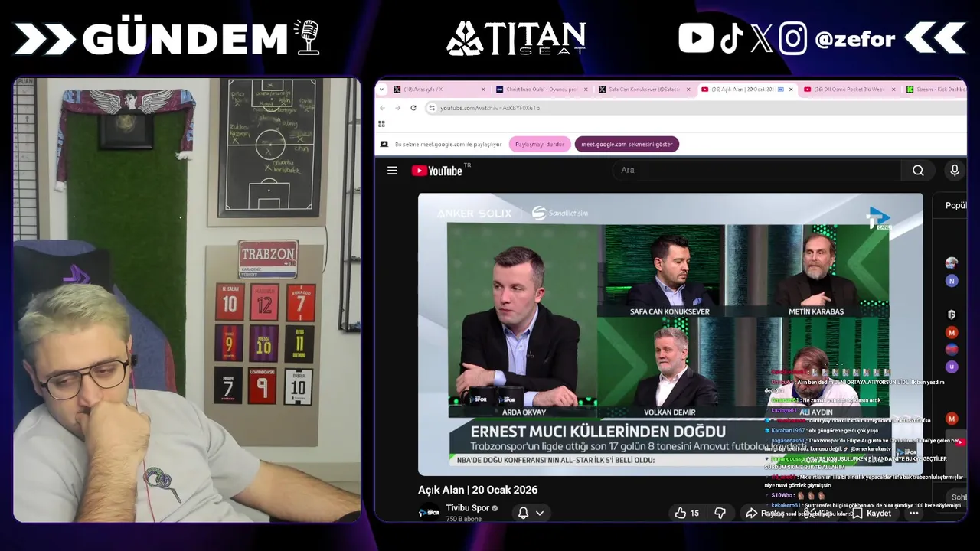The image size is (980, 551).
Task: Go forward with browser forward arrow
Action: [x=397, y=108]
